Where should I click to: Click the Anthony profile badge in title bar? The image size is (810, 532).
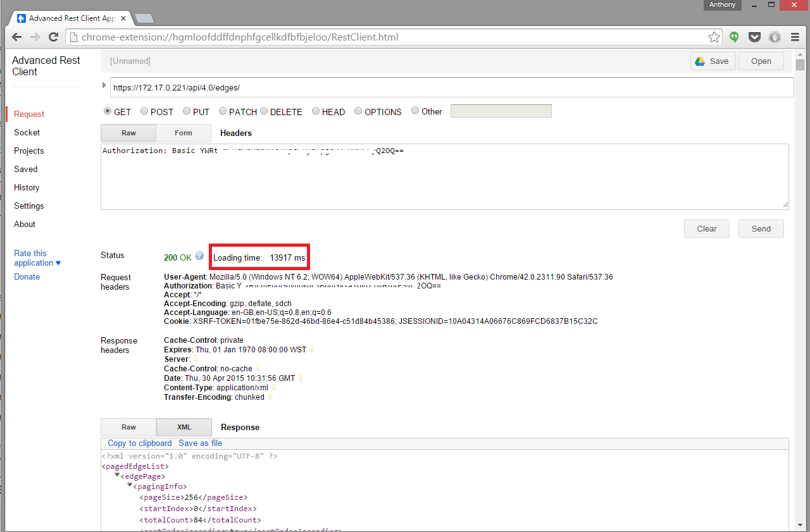pyautogui.click(x=722, y=5)
